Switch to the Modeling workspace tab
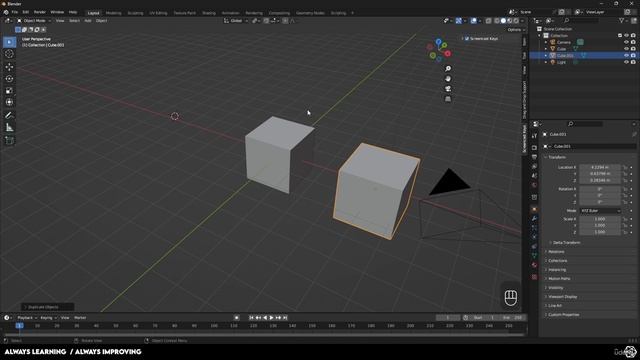 coord(113,13)
